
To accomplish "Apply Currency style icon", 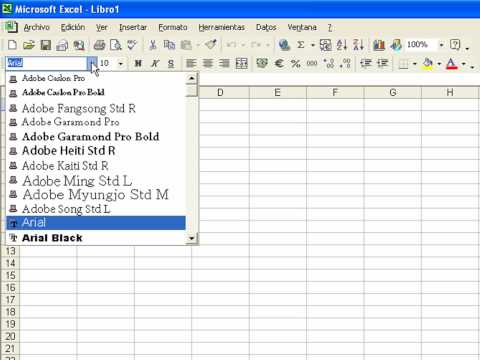I will pyautogui.click(x=262, y=63).
